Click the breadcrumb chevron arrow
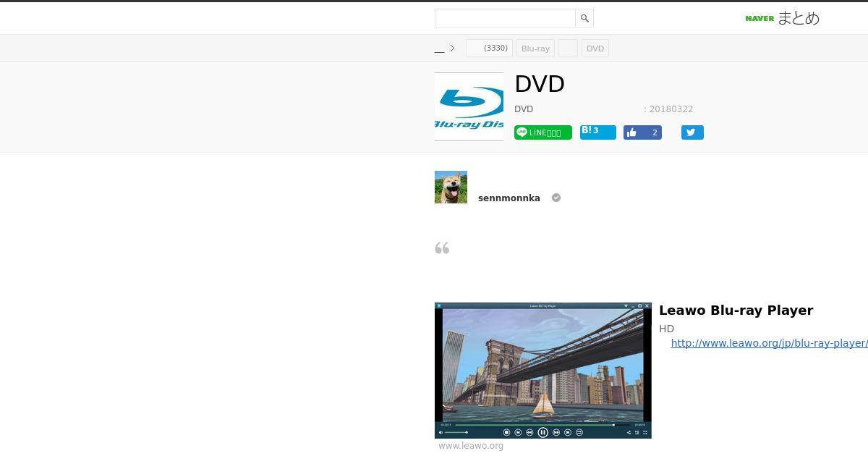The height and width of the screenshot is (456, 868). (452, 48)
